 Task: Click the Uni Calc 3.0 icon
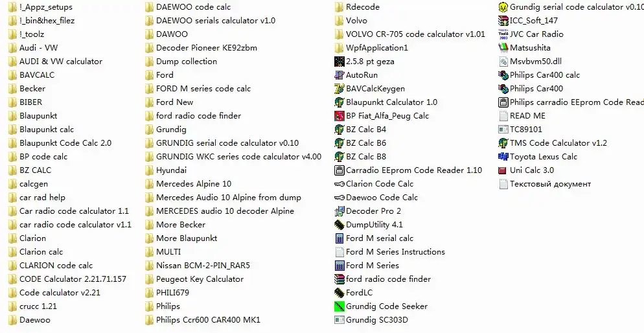[x=503, y=170]
